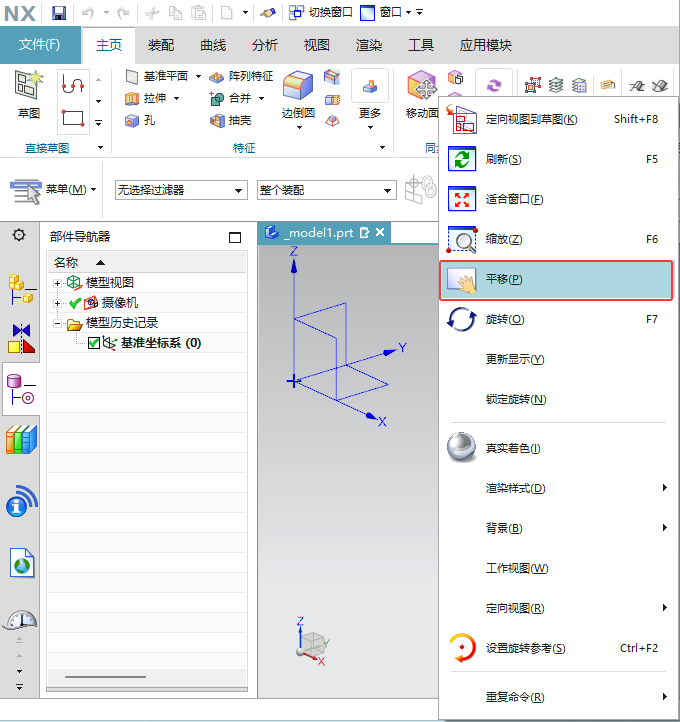
Task: Select the rectangle sketch tool
Action: pyautogui.click(x=73, y=118)
